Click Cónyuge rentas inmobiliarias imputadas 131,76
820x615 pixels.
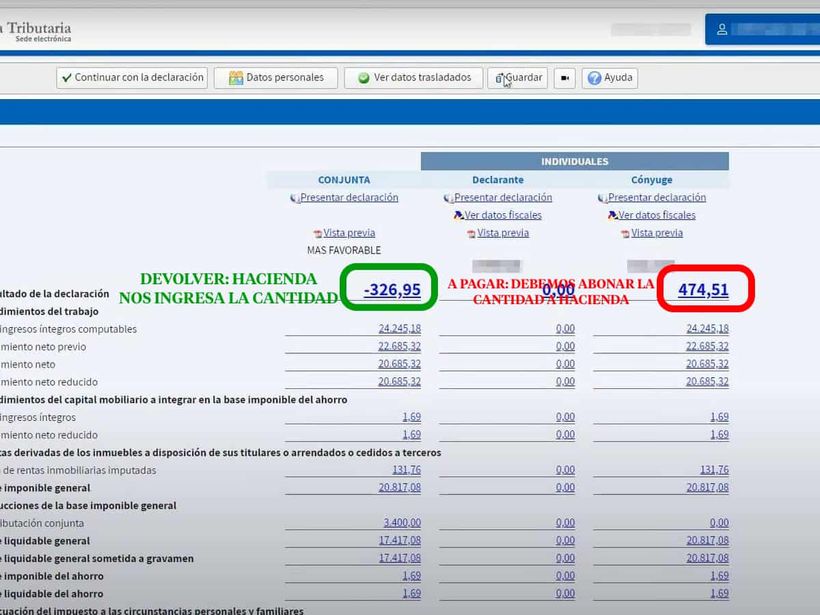(714, 470)
